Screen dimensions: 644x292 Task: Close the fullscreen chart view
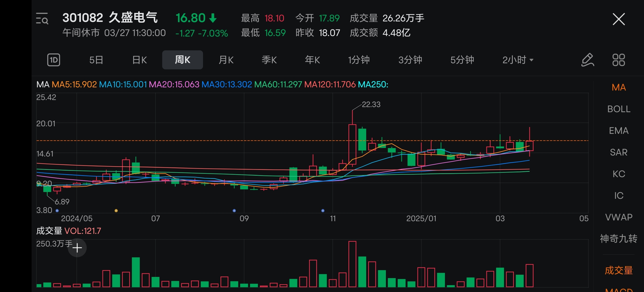619,19
